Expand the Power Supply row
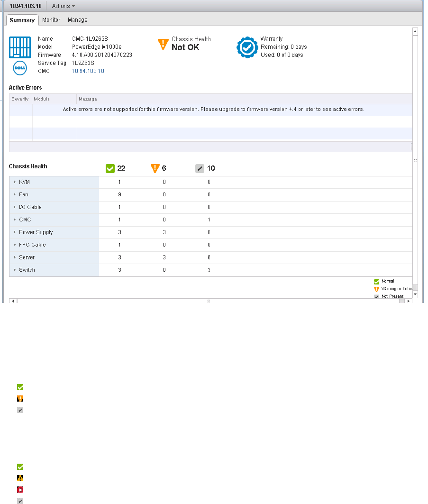 tap(15, 232)
